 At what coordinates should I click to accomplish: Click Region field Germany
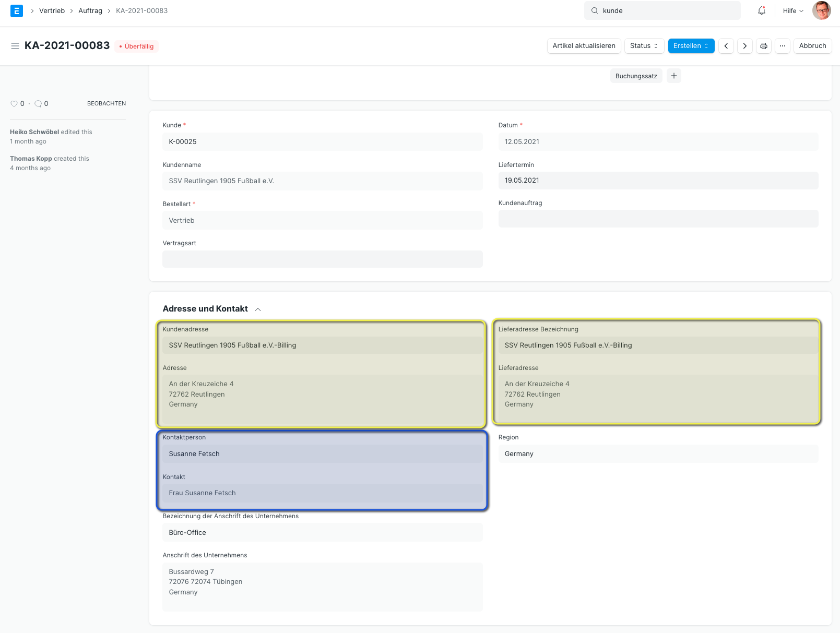(x=658, y=454)
